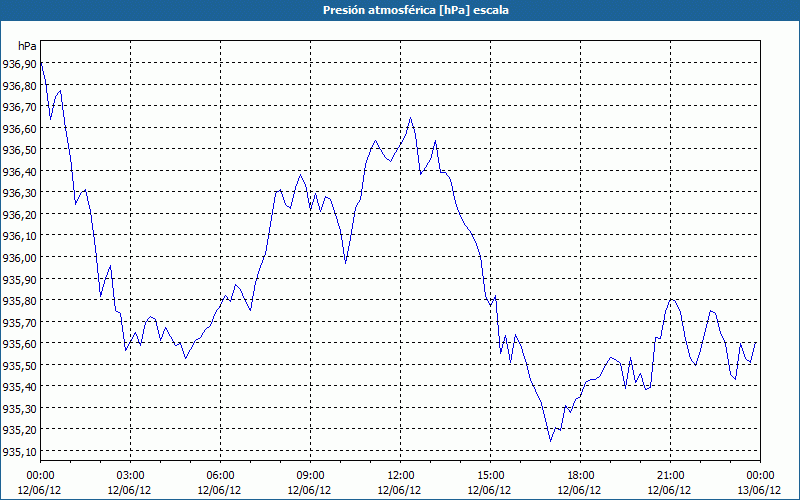Click the 15:00 x-axis label

[x=490, y=476]
